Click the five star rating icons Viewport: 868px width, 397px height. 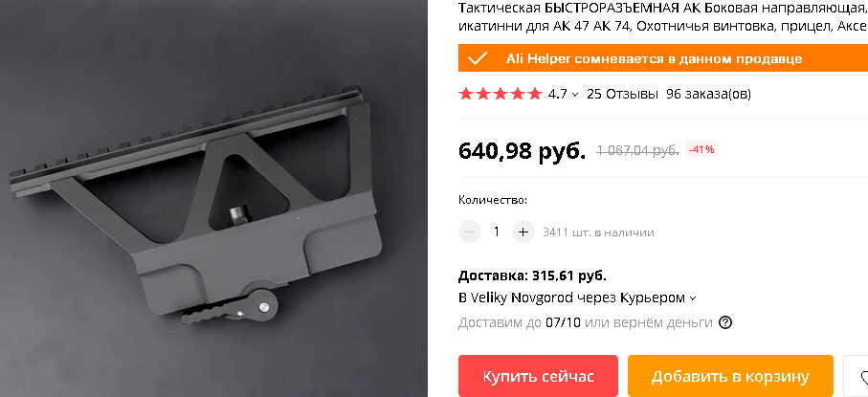pos(500,94)
